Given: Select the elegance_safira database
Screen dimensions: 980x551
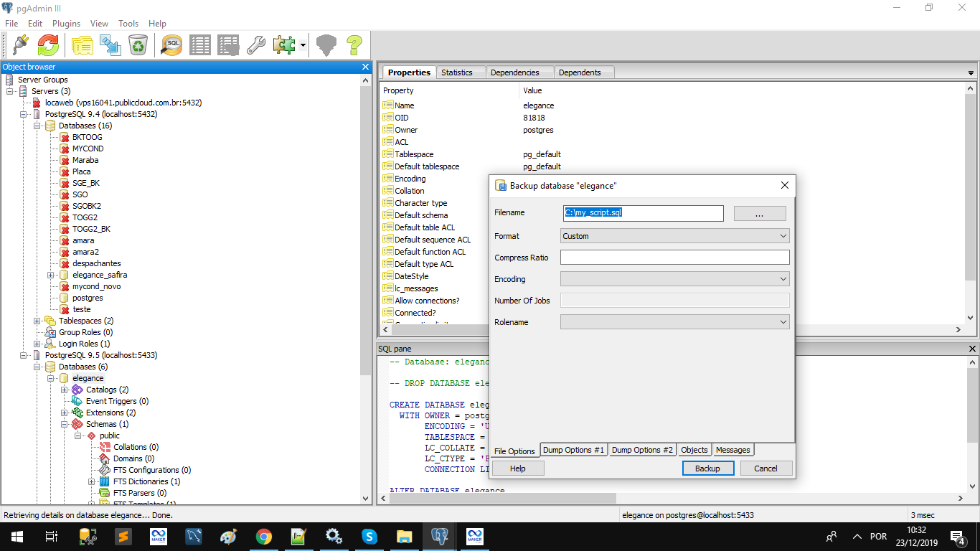Looking at the screenshot, I should [x=100, y=275].
